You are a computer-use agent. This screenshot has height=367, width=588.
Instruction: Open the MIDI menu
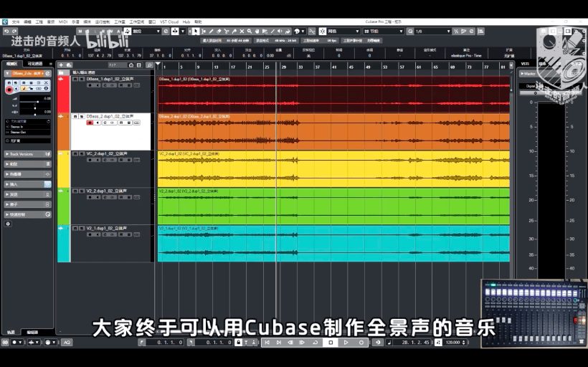(62, 22)
